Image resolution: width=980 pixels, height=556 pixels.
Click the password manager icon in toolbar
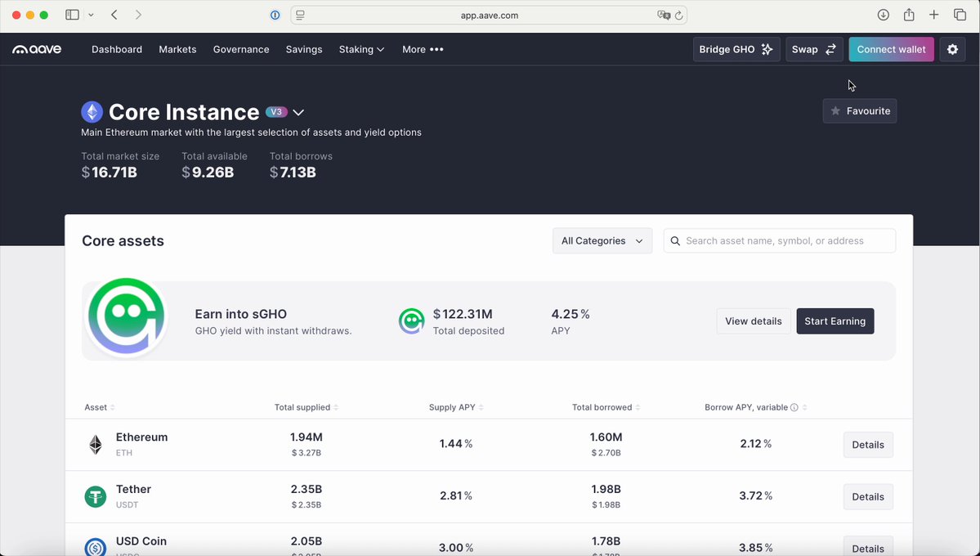[x=275, y=15]
